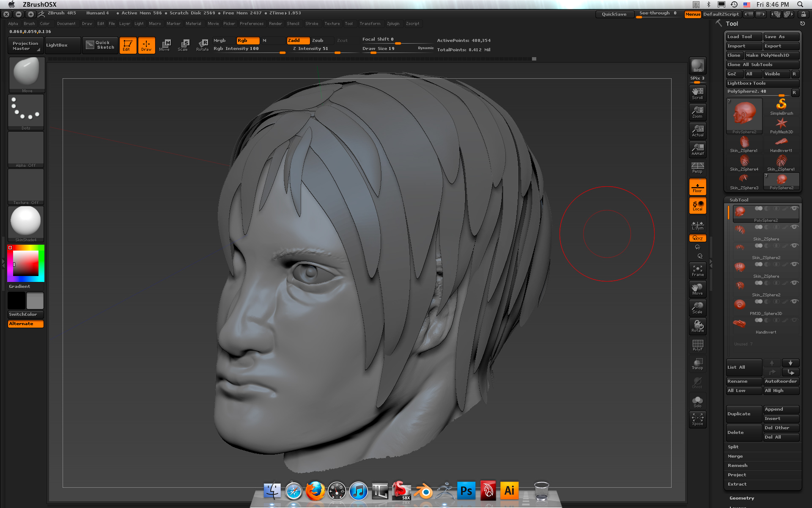
Task: Click the right shelf Rotate icon
Action: pos(697,326)
